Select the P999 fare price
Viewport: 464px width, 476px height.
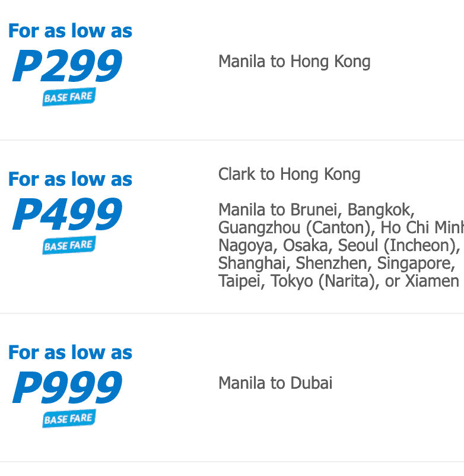tap(67, 388)
